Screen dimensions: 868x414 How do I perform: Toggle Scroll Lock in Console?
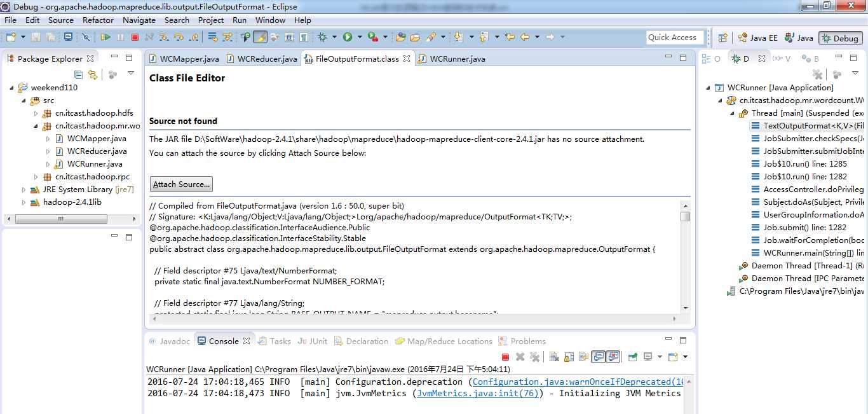[569, 357]
